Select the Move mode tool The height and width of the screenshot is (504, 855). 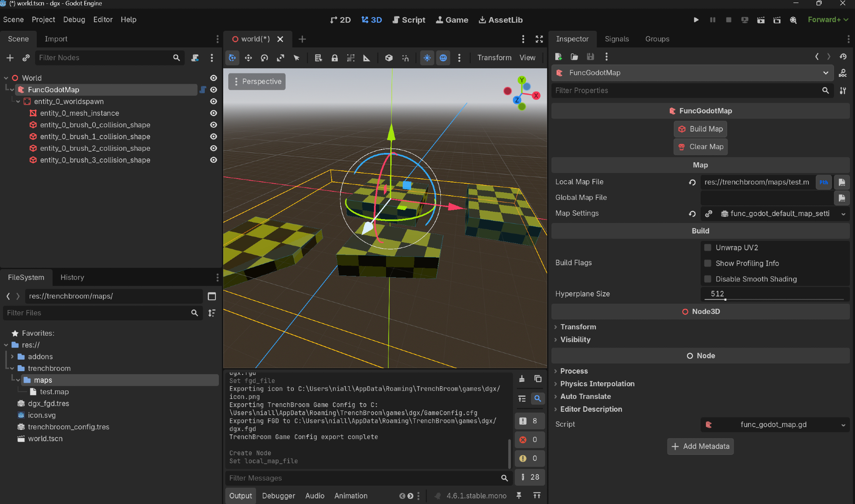248,58
